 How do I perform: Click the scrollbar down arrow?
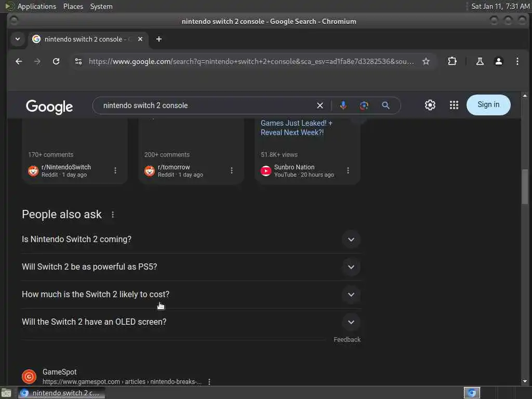click(525, 381)
